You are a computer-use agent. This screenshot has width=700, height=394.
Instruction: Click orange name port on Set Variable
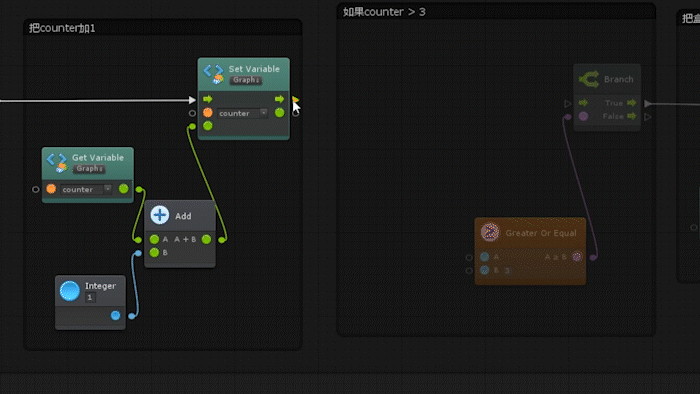click(x=208, y=113)
